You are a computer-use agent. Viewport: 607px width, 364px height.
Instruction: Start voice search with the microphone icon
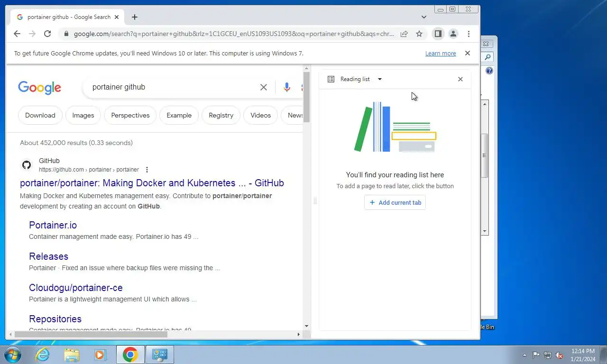tap(286, 87)
